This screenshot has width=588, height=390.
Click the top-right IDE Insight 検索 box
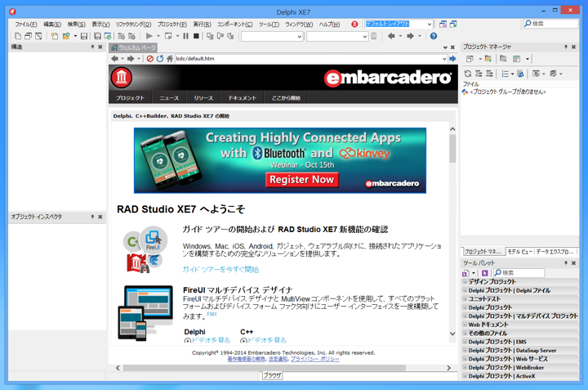[x=551, y=24]
